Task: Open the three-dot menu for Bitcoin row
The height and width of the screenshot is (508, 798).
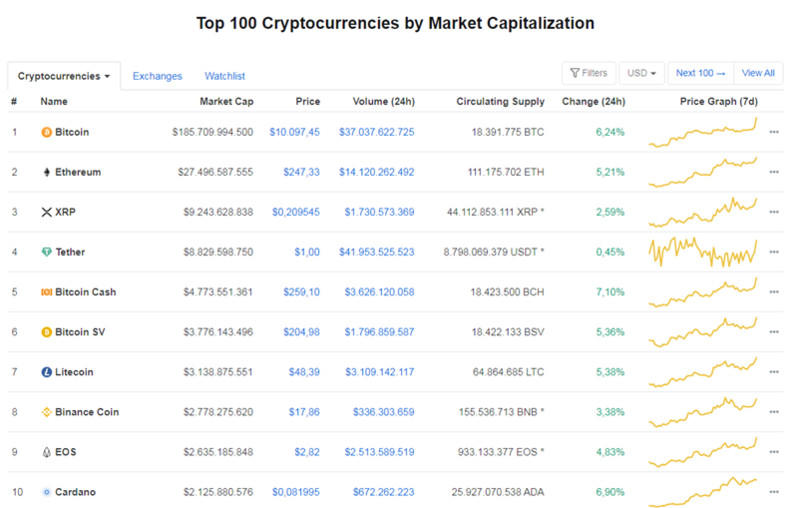Action: click(x=774, y=132)
